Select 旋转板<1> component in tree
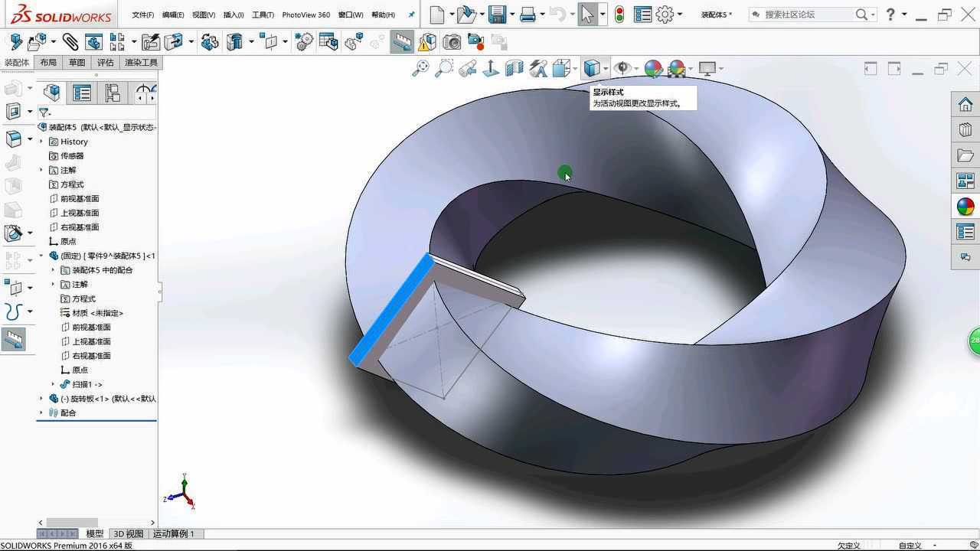The height and width of the screenshot is (551, 980). tap(107, 399)
